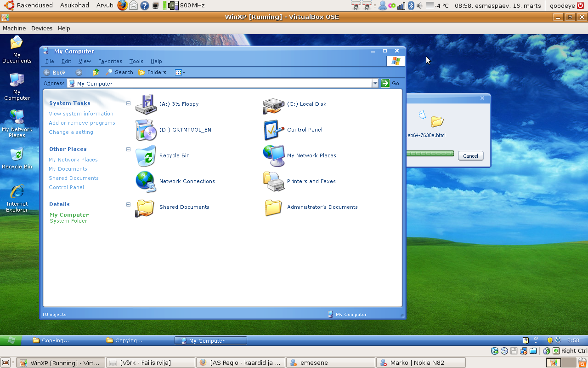Viewport: 588px width, 368px height.
Task: Click the Add or remove programs link
Action: point(82,123)
